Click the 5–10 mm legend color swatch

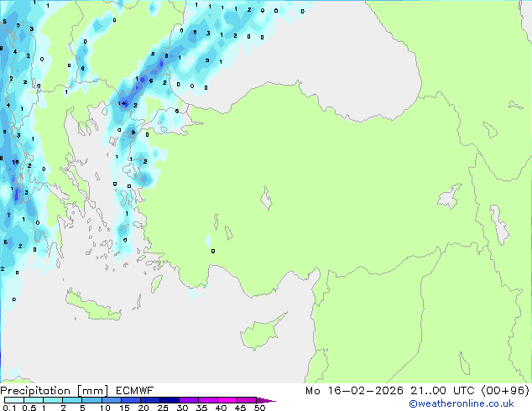click(x=91, y=400)
